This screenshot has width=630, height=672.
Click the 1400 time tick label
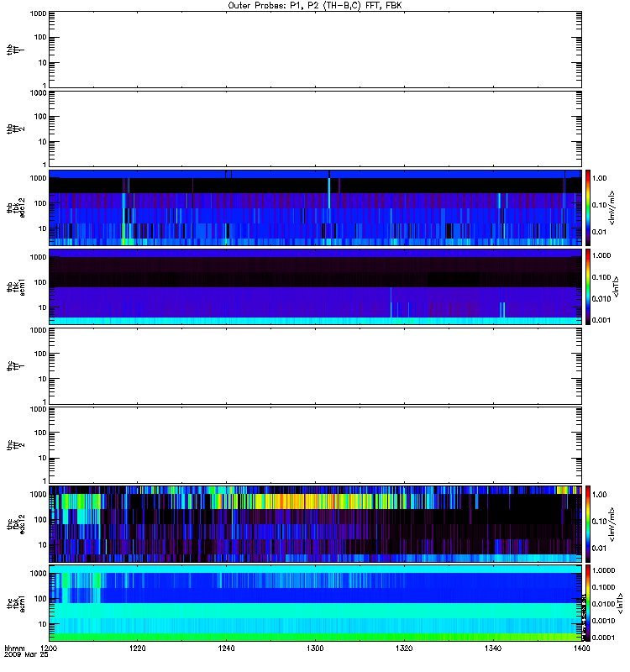point(581,648)
